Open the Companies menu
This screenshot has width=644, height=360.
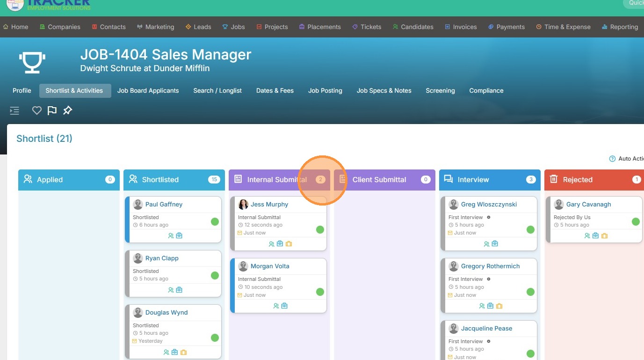point(60,27)
